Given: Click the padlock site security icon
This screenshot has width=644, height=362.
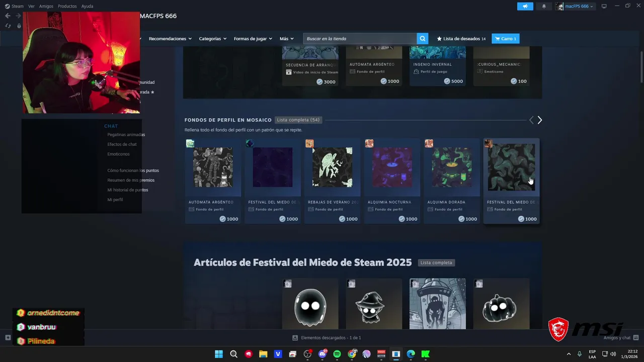Looking at the screenshot, I should [19, 26].
